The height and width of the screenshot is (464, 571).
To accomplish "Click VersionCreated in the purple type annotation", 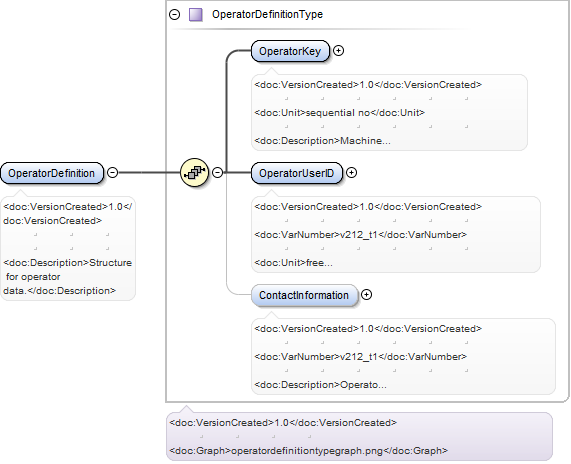I will [x=283, y=423].
